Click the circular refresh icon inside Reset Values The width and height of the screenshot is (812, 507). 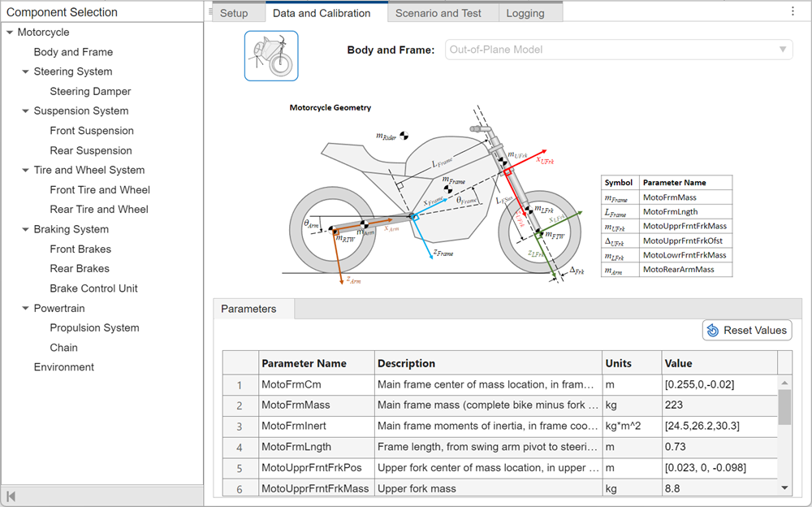(714, 330)
